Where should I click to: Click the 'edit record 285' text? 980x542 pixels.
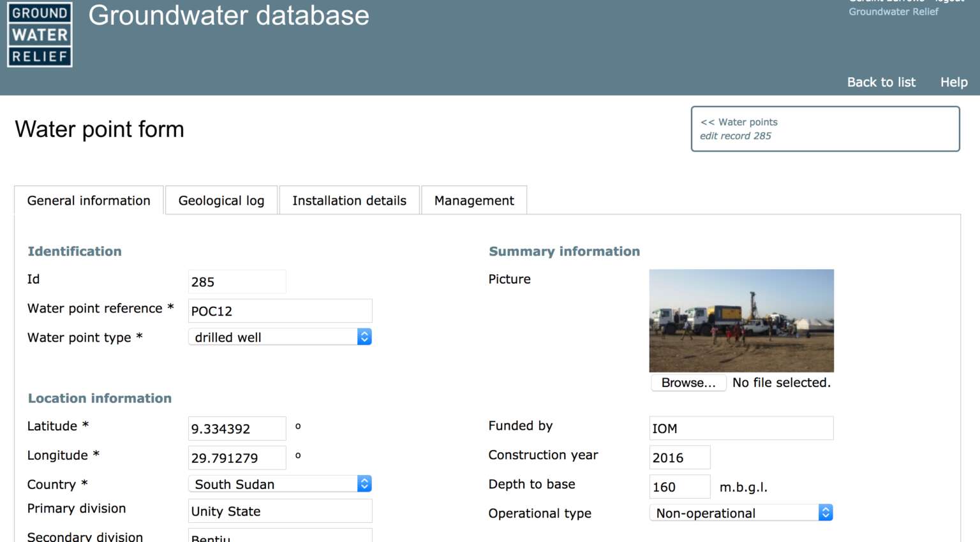click(736, 136)
